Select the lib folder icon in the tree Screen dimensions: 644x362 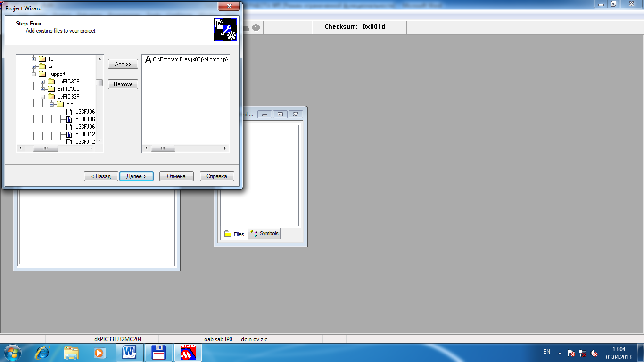tap(42, 59)
